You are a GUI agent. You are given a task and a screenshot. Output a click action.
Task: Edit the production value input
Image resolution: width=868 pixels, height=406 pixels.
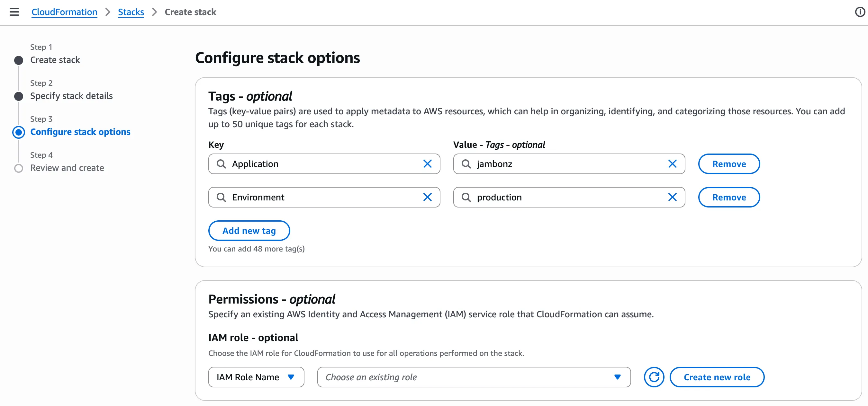click(569, 197)
